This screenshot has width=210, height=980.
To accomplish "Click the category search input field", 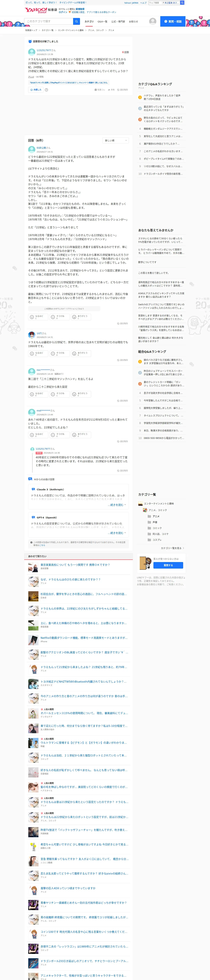I will 49,21.
